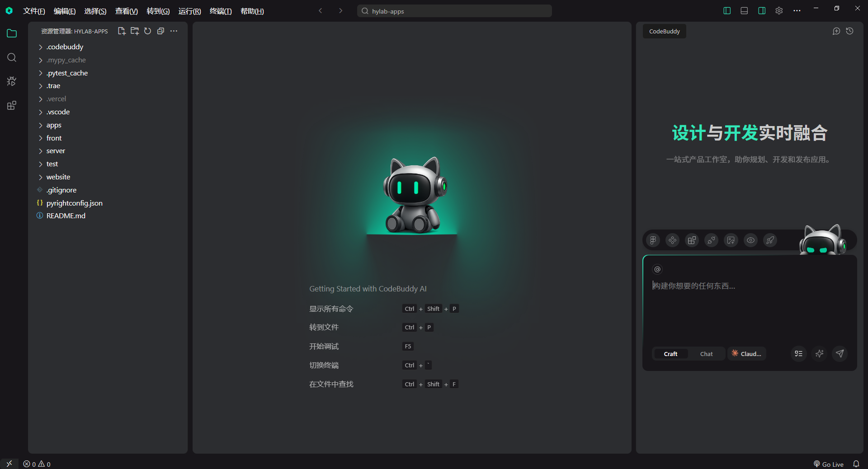The image size is (868, 469).
Task: Open CodeBuddy chat history
Action: 850,31
